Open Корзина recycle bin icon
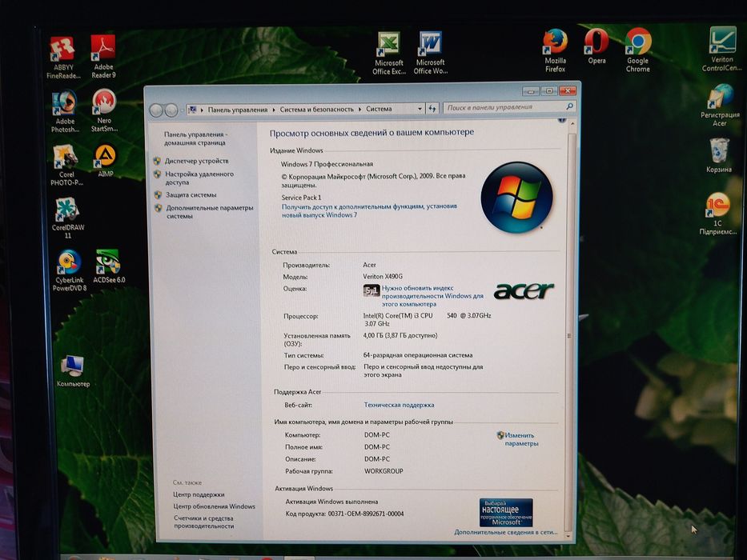747x560 pixels. 719,156
